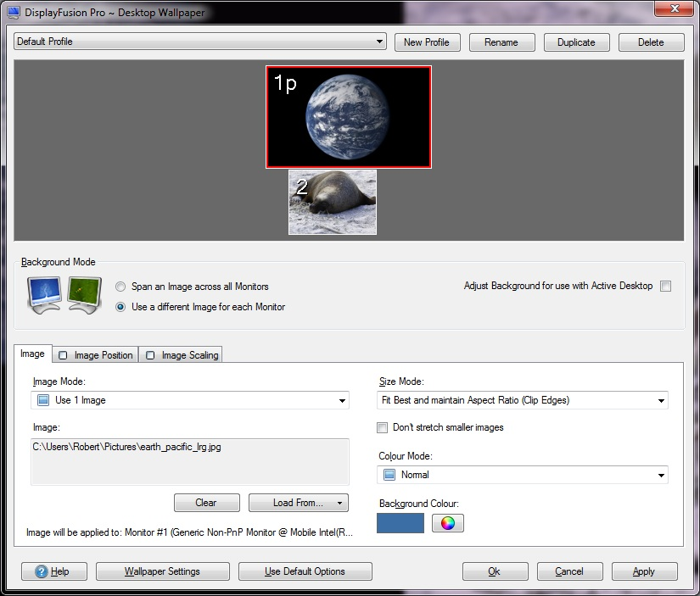Expand the Image Mode dropdown
Image resolution: width=700 pixels, height=596 pixels.
[x=190, y=400]
